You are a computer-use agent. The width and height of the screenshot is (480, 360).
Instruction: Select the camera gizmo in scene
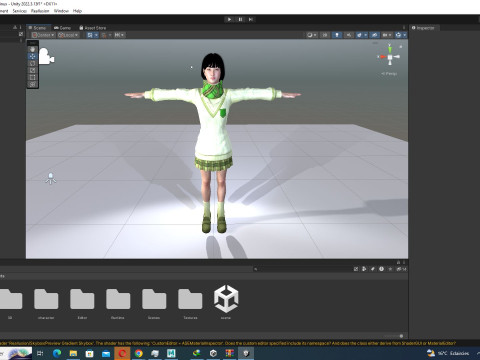pos(46,56)
